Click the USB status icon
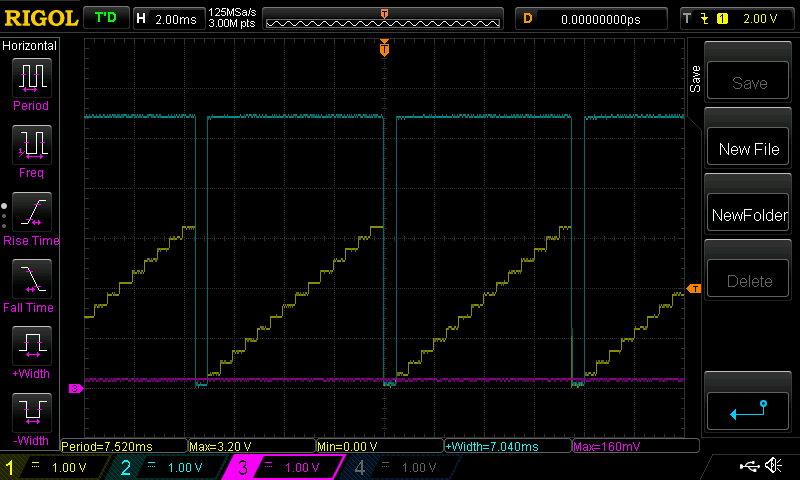Screen dimensions: 800x480 click(x=749, y=466)
